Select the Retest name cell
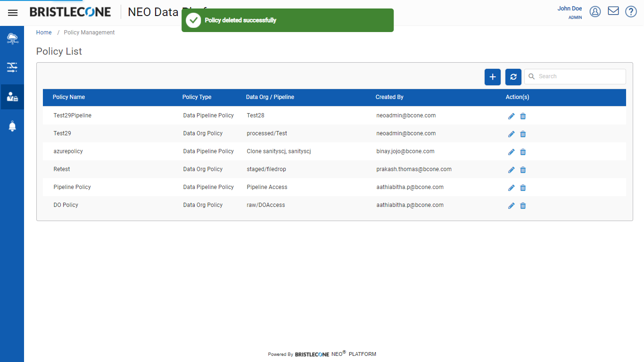 click(62, 169)
